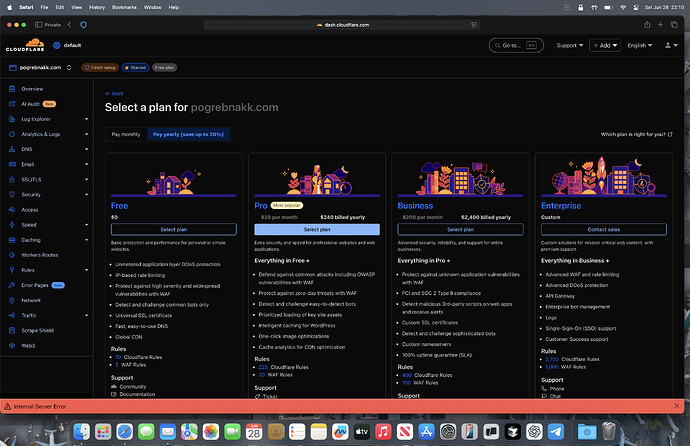Viewport: 690px width, 446px height.
Task: Open the Calendar app in Dock
Action: 254,431
